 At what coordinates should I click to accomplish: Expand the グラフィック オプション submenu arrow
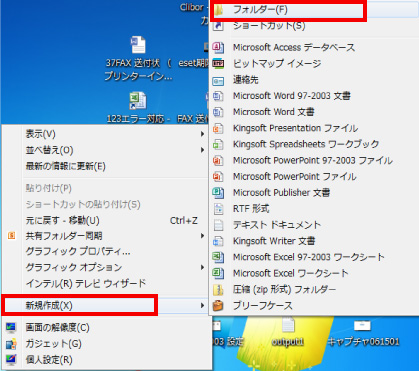point(202,267)
